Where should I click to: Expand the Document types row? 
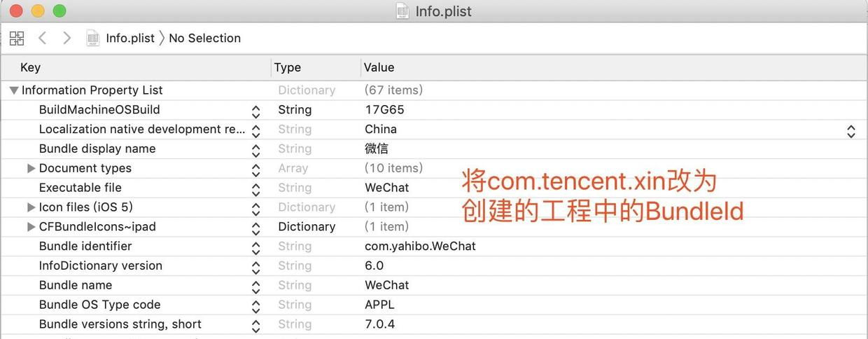pos(31,168)
